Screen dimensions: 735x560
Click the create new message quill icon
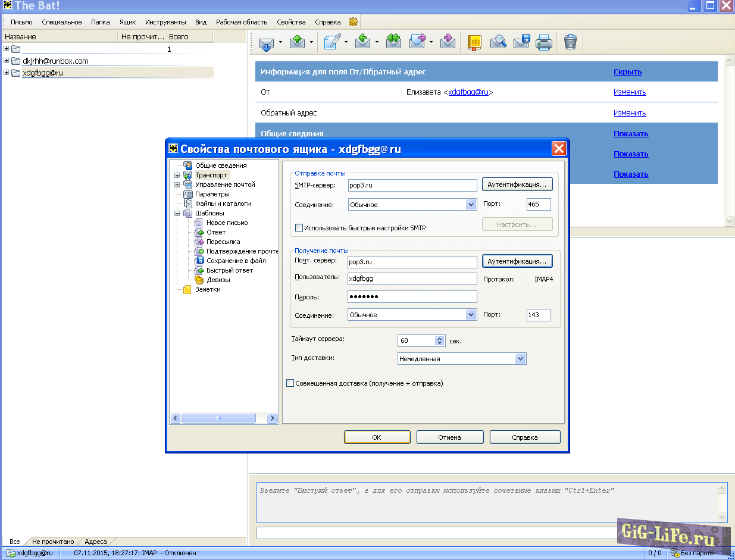pos(331,42)
